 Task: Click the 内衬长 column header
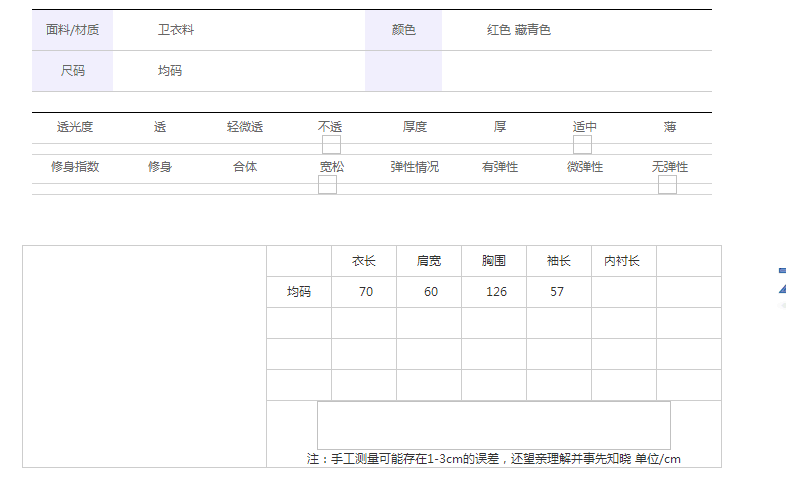coord(622,261)
